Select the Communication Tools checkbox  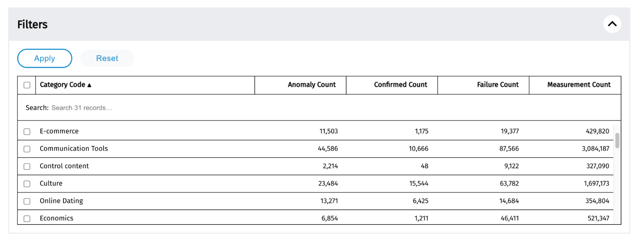click(27, 149)
